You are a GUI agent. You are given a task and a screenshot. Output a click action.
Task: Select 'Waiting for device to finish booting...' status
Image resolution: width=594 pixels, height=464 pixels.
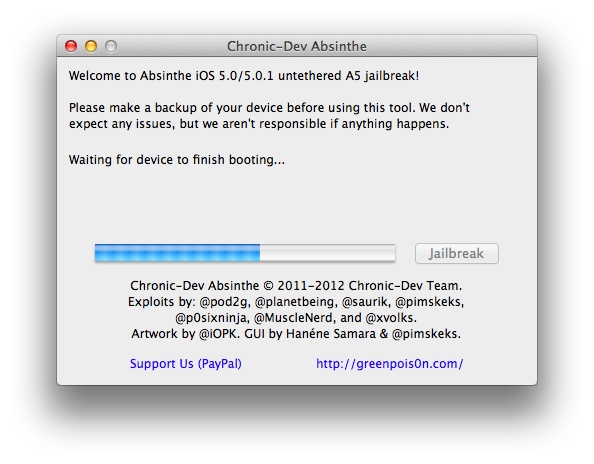tap(177, 160)
